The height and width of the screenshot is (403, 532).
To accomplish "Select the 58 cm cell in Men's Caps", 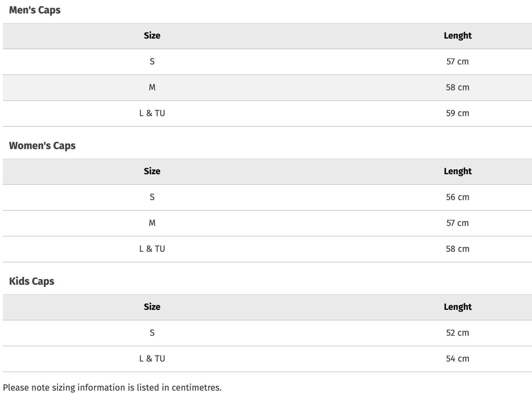I will tap(457, 87).
